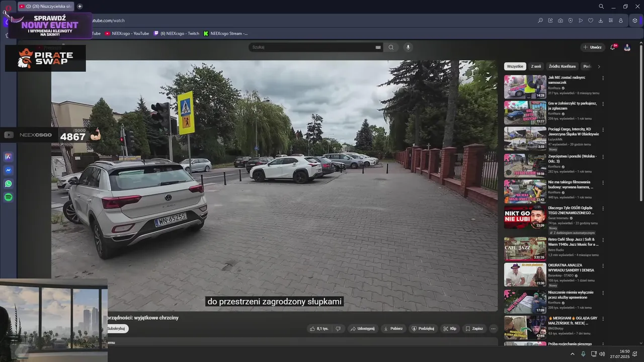Open options menu for 'OKURATNA ANALIZA' video
Image resolution: width=644 pixels, height=362 pixels.
pyautogui.click(x=603, y=265)
